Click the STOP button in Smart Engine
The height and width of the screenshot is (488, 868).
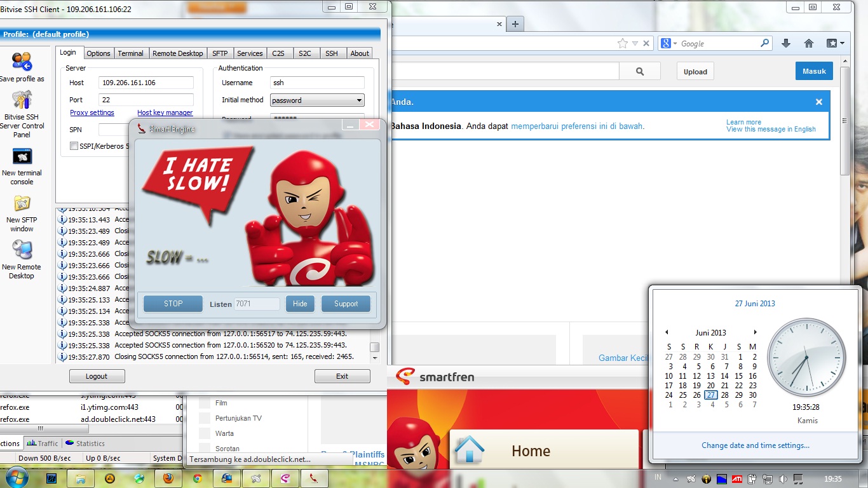[173, 304]
